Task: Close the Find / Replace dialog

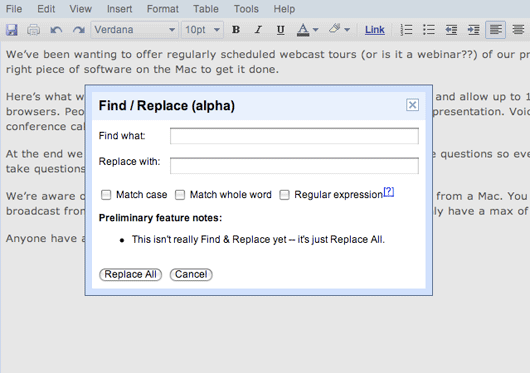Action: point(412,105)
